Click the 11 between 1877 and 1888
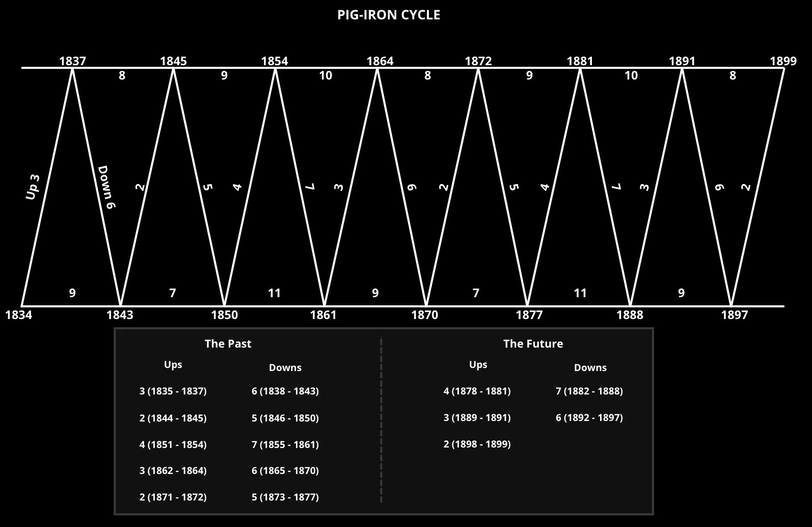 coord(580,293)
